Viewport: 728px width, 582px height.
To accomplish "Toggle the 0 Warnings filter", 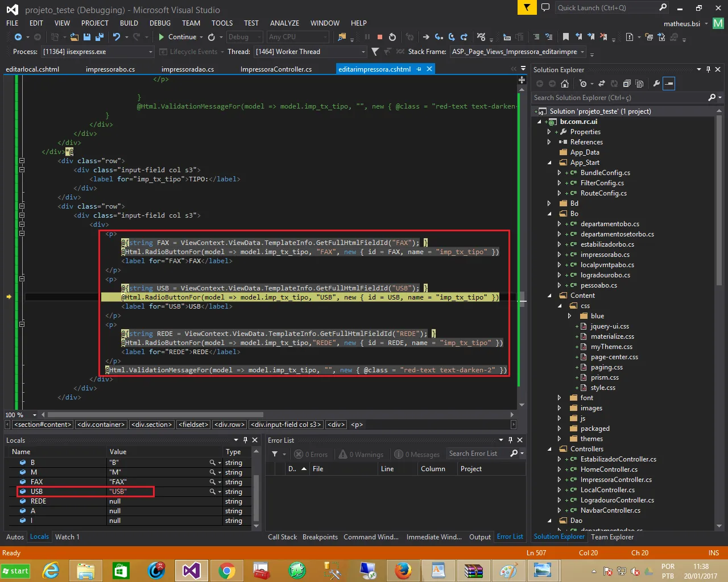I will click(x=361, y=454).
